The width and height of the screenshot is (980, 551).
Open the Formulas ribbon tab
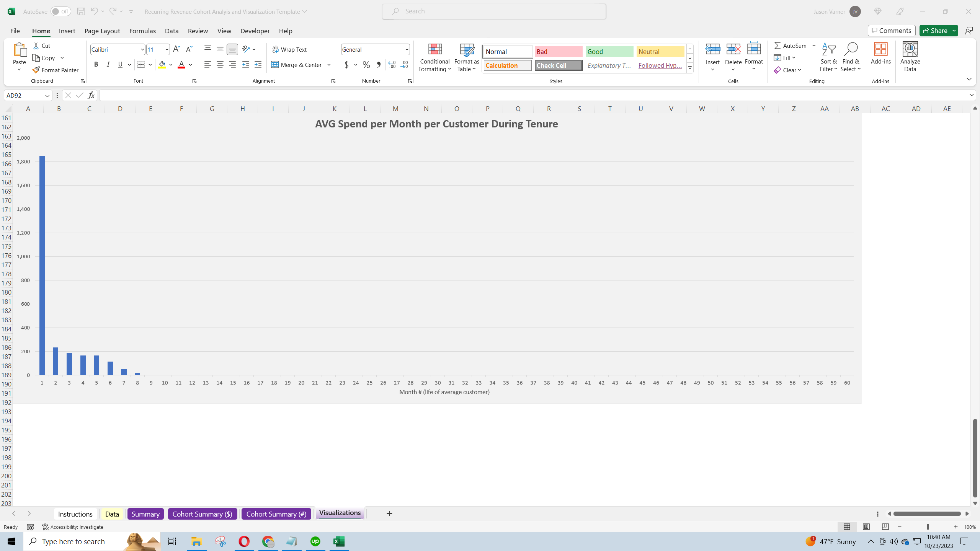[x=142, y=31]
